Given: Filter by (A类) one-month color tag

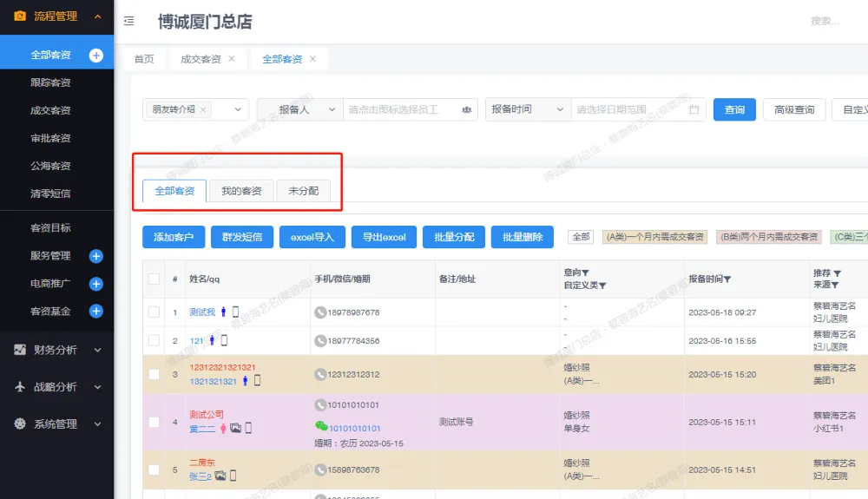Looking at the screenshot, I should pos(655,237).
